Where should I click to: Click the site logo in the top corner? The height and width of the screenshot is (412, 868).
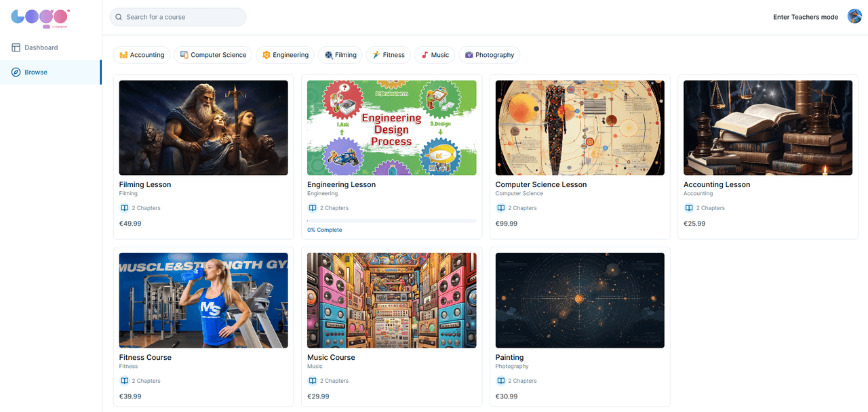pos(39,18)
